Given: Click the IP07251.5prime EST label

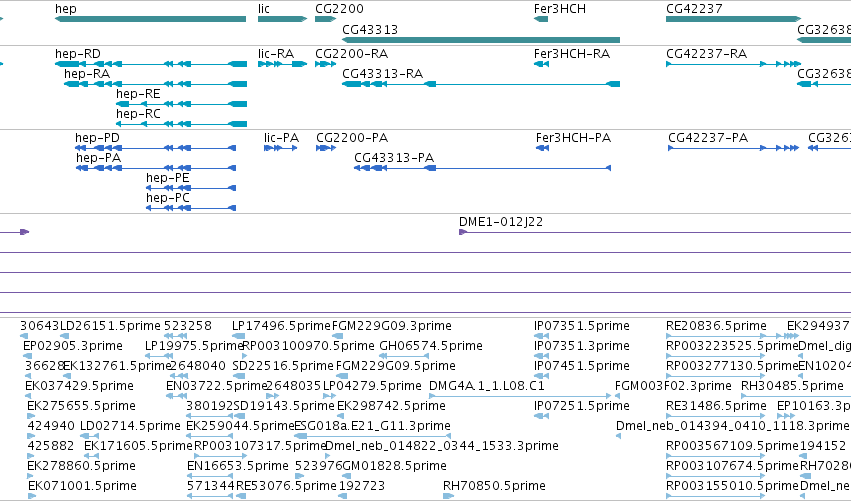Looking at the screenshot, I should 582,406.
